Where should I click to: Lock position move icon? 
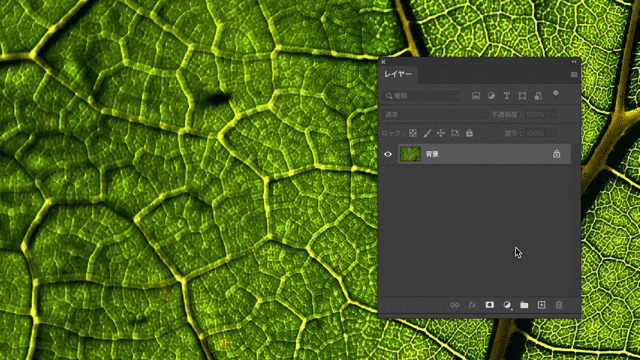pyautogui.click(x=441, y=133)
